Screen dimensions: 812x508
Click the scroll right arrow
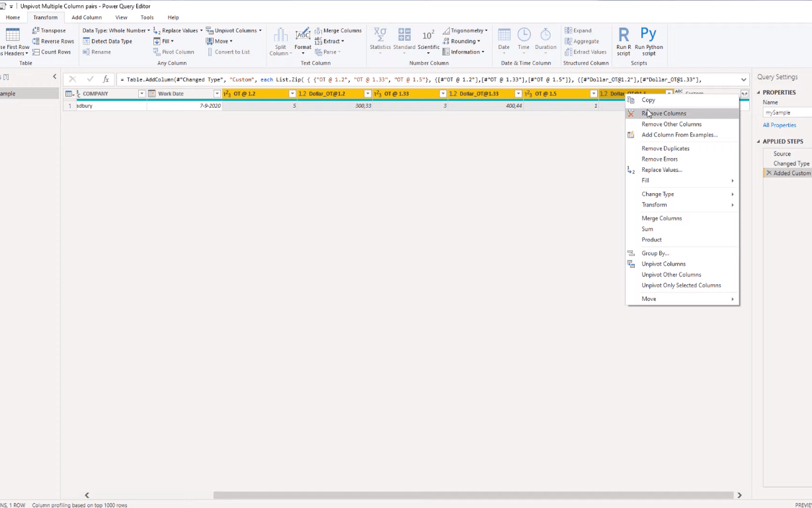(740, 495)
